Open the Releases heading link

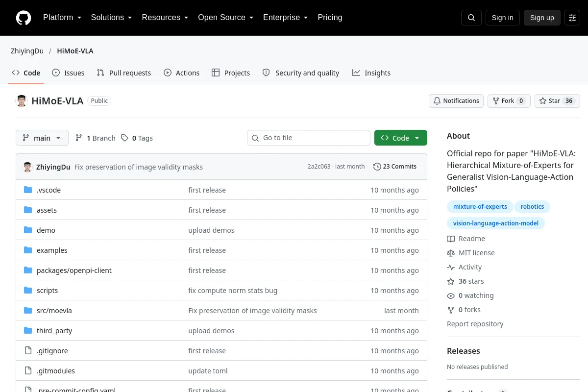(x=464, y=351)
